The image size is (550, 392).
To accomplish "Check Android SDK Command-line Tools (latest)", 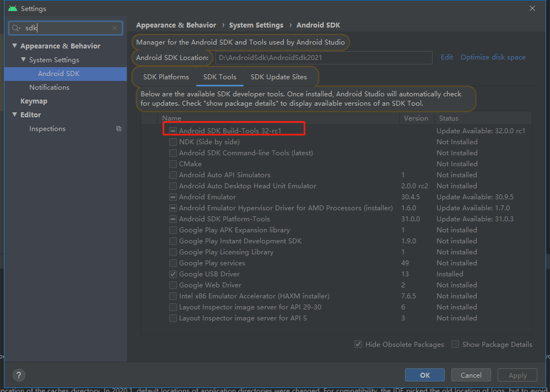I will 172,153.
